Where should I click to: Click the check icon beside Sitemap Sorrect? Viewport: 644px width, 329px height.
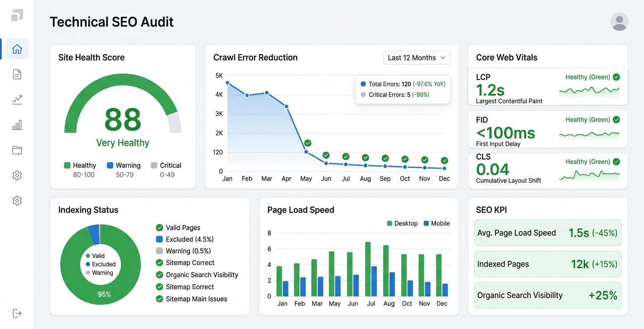click(159, 287)
